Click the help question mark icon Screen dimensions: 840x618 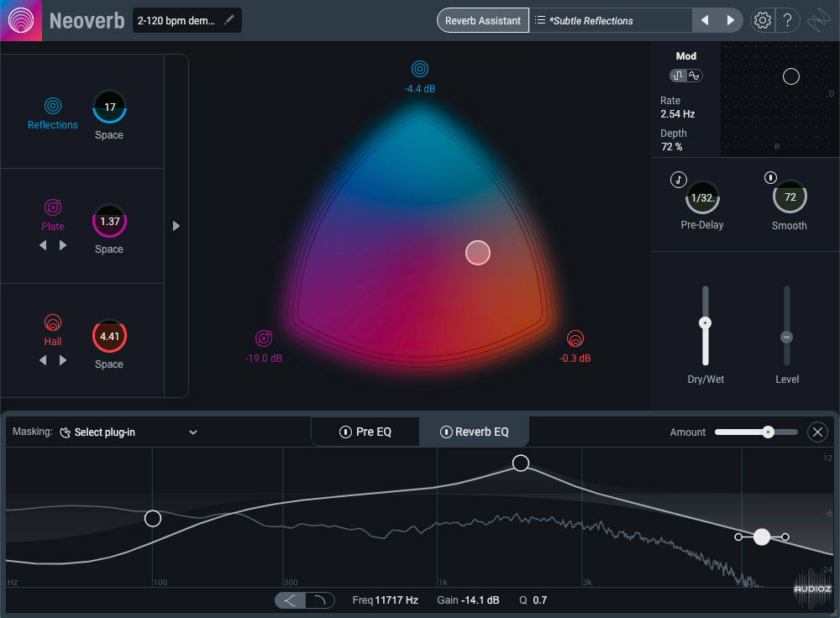[787, 20]
